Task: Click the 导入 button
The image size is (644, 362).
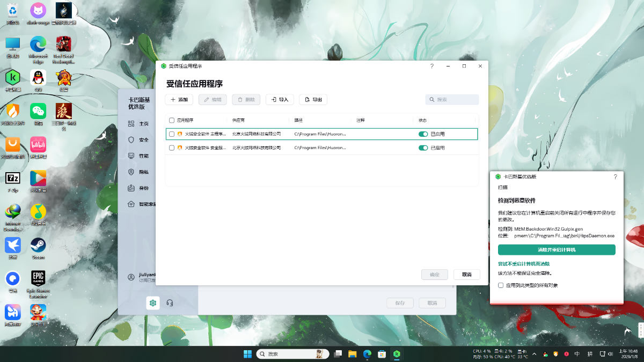Action: 280,100
